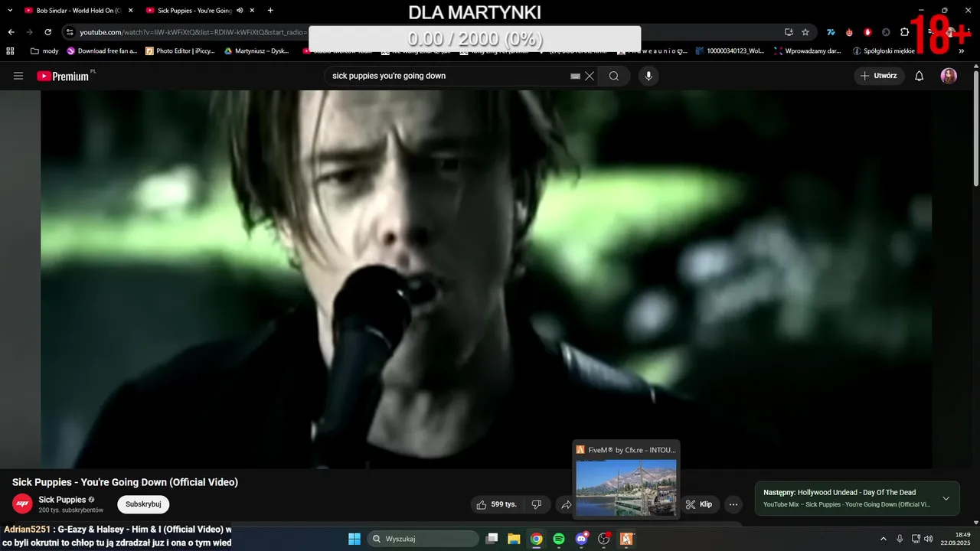Open File Explorer from taskbar
The height and width of the screenshot is (551, 980).
pyautogui.click(x=514, y=539)
